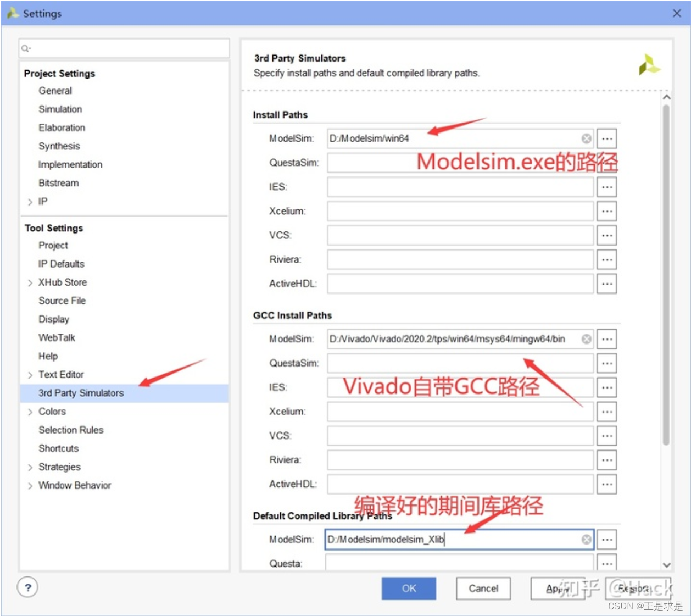Screen dimensions: 691x616
Task: Select Project under Tool Settings
Action: (x=53, y=245)
